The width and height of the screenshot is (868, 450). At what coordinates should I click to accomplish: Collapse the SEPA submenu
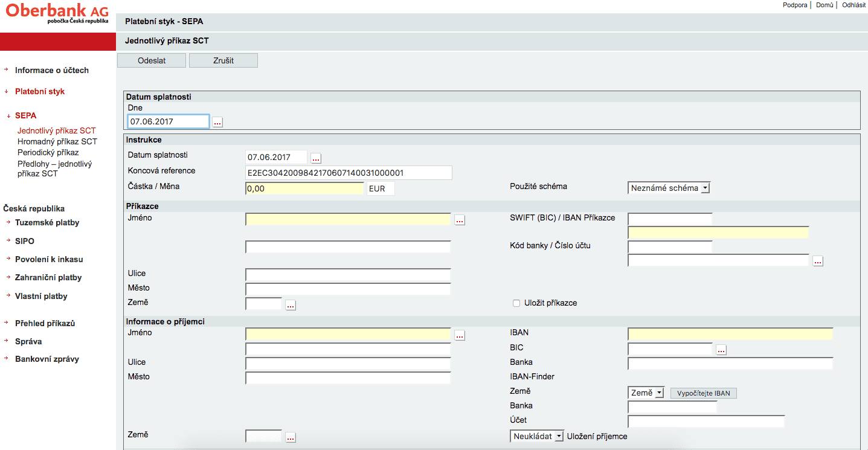coord(26,115)
